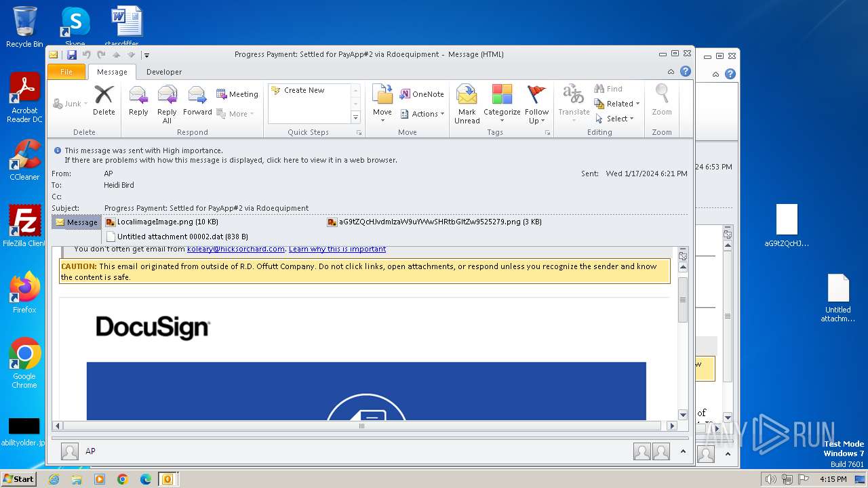Collapse the ribbon with the caret
Viewport: 868px width, 488px height.
[x=671, y=71]
